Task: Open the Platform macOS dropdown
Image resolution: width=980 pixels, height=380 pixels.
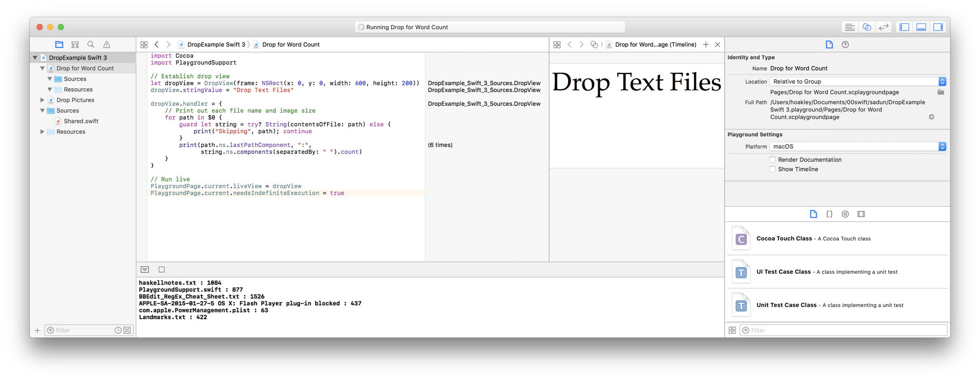Action: [x=858, y=146]
